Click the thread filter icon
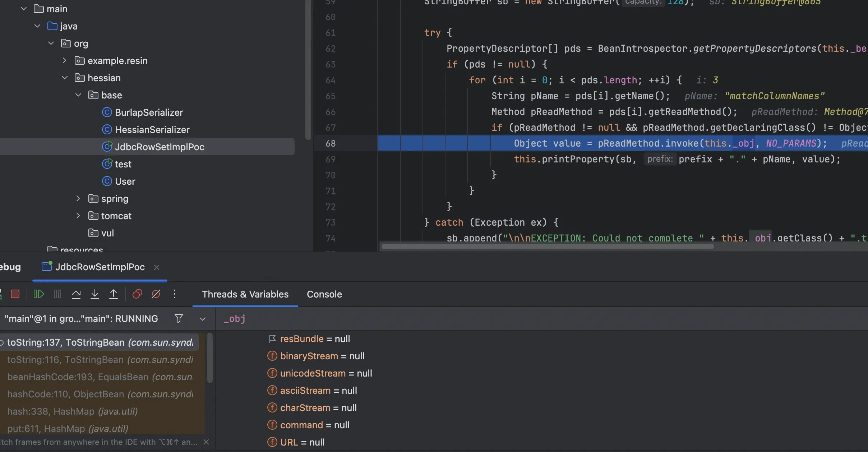868x452 pixels. (179, 319)
